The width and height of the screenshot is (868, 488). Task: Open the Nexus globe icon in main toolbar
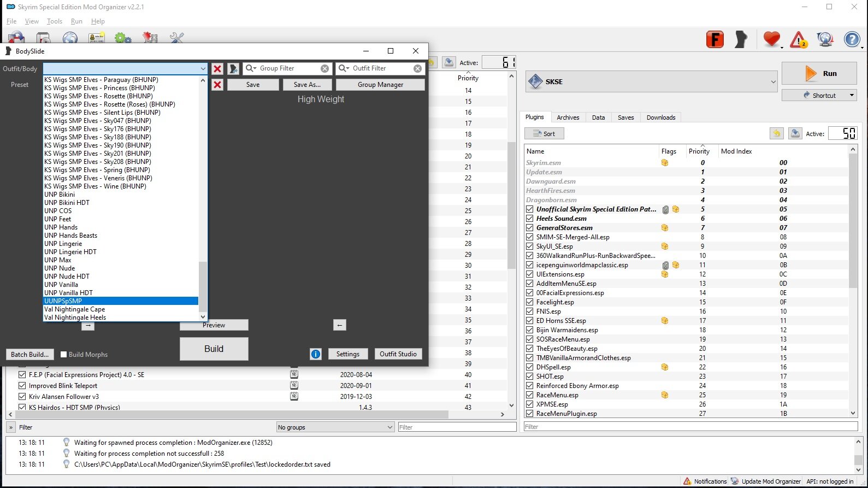point(70,38)
